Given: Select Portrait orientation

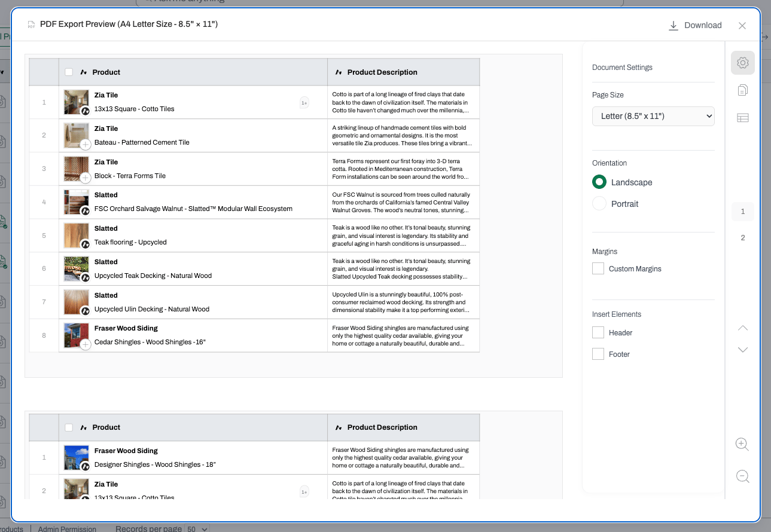Looking at the screenshot, I should pyautogui.click(x=599, y=204).
